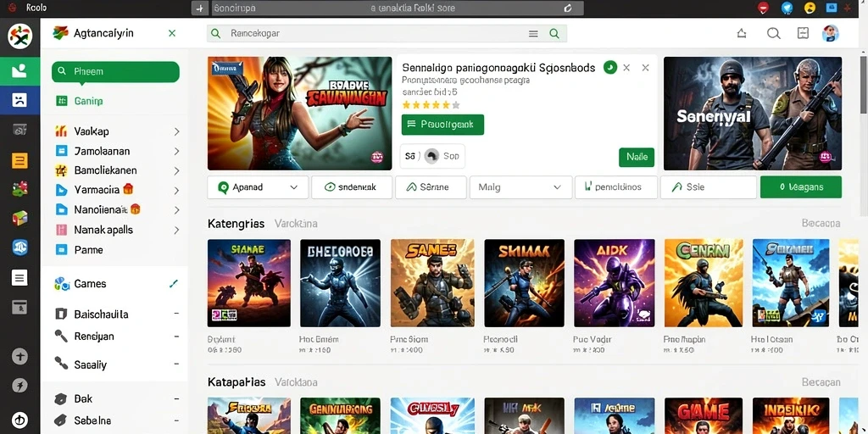Click the green check circle in promo card
Screen dimensions: 868x434
pos(610,68)
